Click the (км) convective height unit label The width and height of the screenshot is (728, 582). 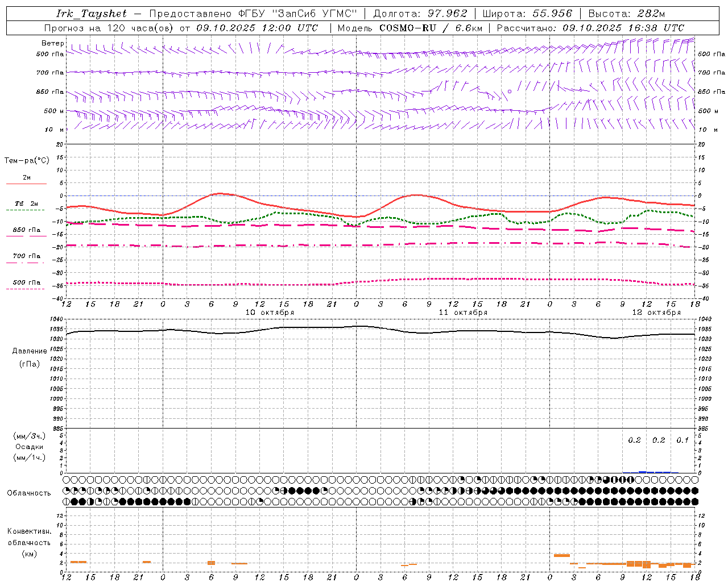(29, 554)
